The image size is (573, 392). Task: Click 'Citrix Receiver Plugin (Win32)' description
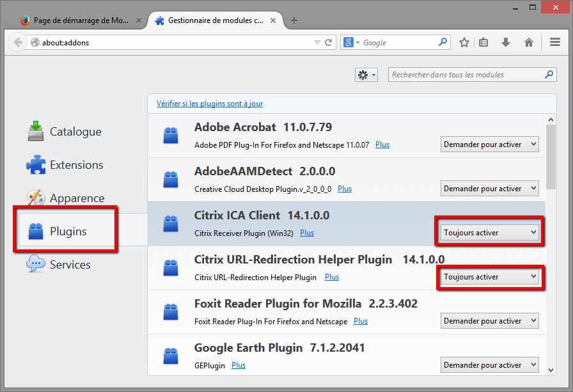click(x=244, y=233)
